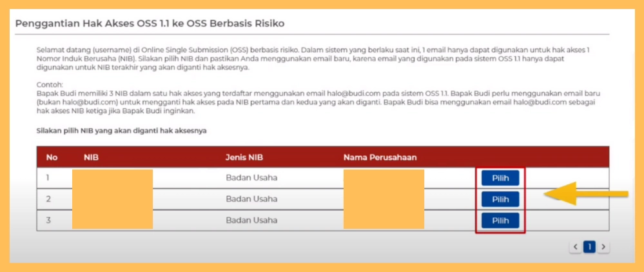The image size is (644, 272).
Task: Click row number 3 in the table
Action: pyautogui.click(x=48, y=220)
